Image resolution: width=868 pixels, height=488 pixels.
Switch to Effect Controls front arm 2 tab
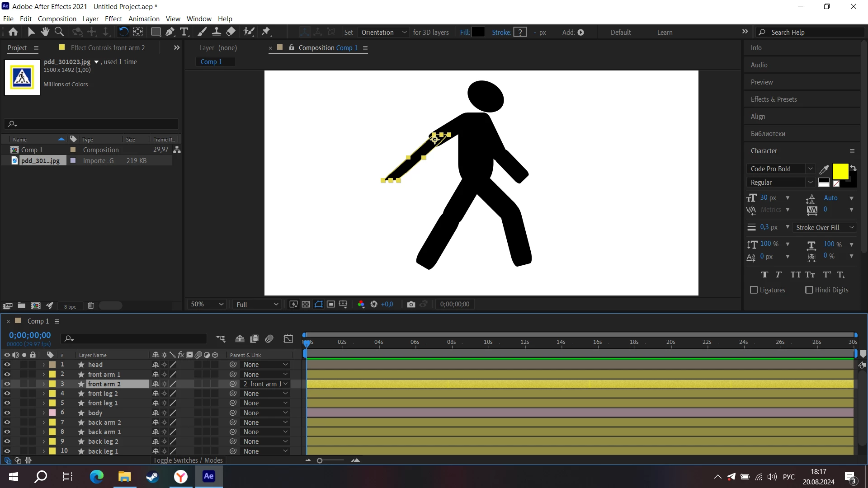click(x=108, y=48)
